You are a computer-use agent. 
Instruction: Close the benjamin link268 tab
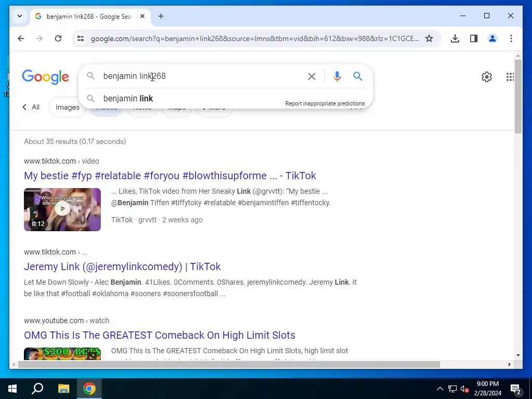click(142, 16)
